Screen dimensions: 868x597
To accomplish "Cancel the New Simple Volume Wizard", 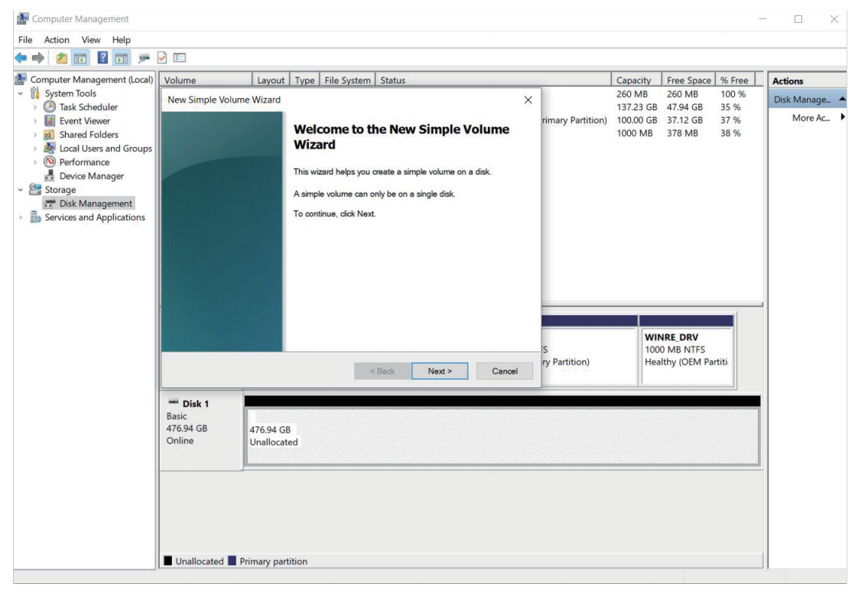I will [x=505, y=371].
